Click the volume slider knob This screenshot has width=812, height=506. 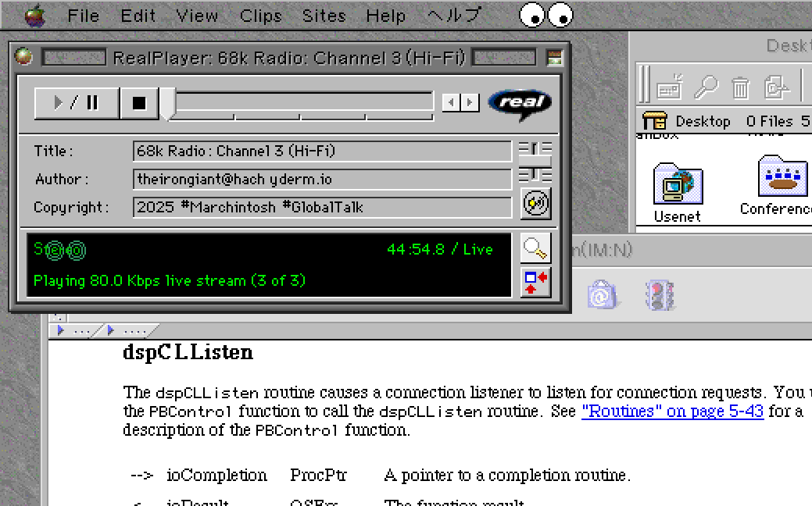click(535, 162)
